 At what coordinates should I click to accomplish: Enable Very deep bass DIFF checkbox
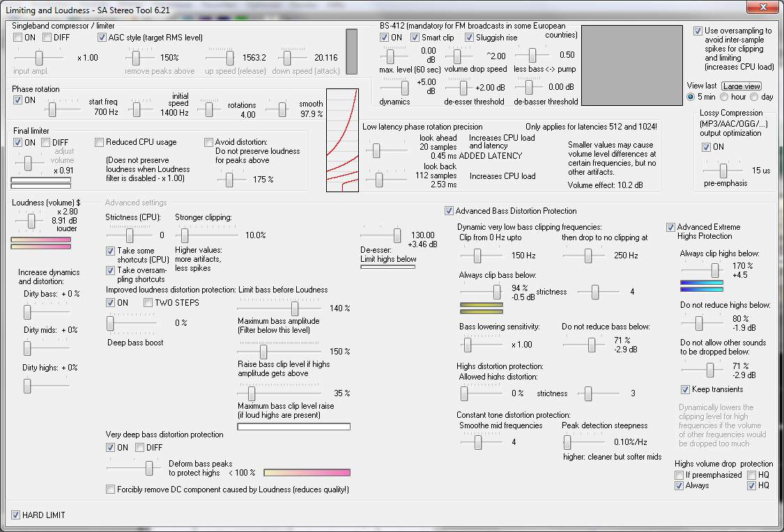[x=139, y=447]
